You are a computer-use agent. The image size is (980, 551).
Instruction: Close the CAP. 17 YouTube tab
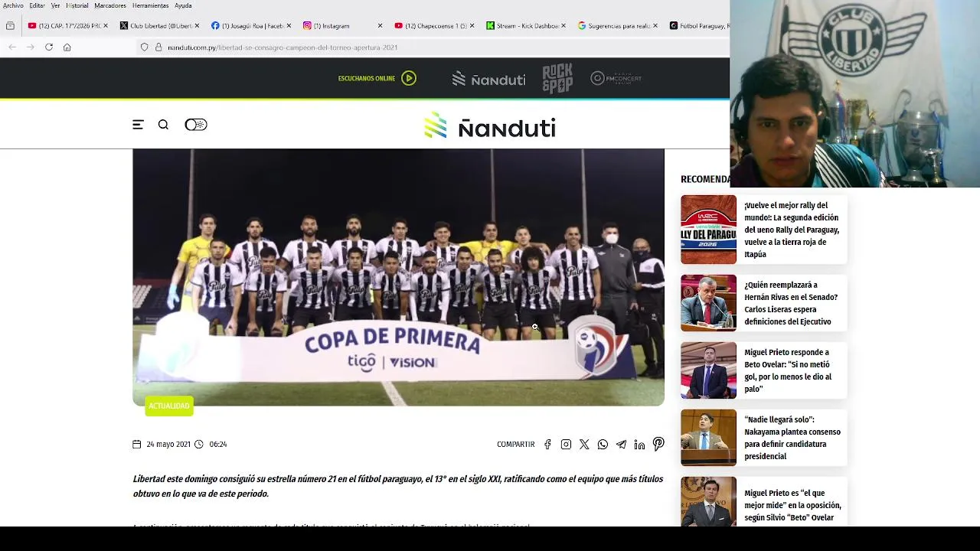(105, 25)
